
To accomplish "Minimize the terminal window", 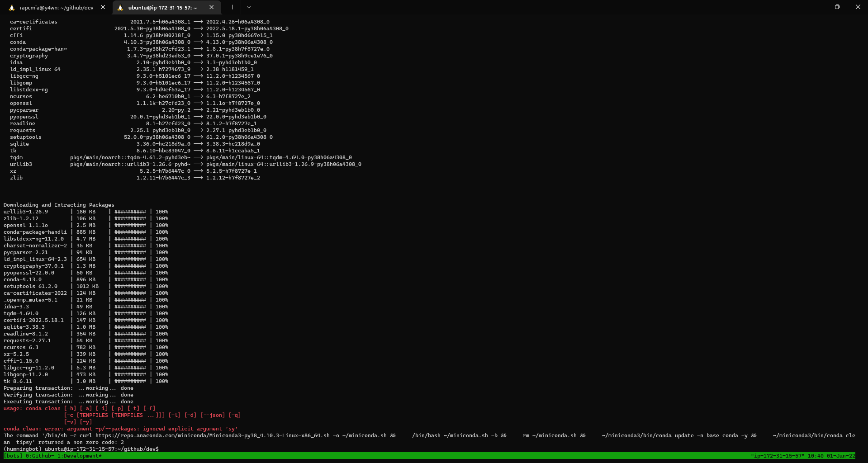I will 816,7.
